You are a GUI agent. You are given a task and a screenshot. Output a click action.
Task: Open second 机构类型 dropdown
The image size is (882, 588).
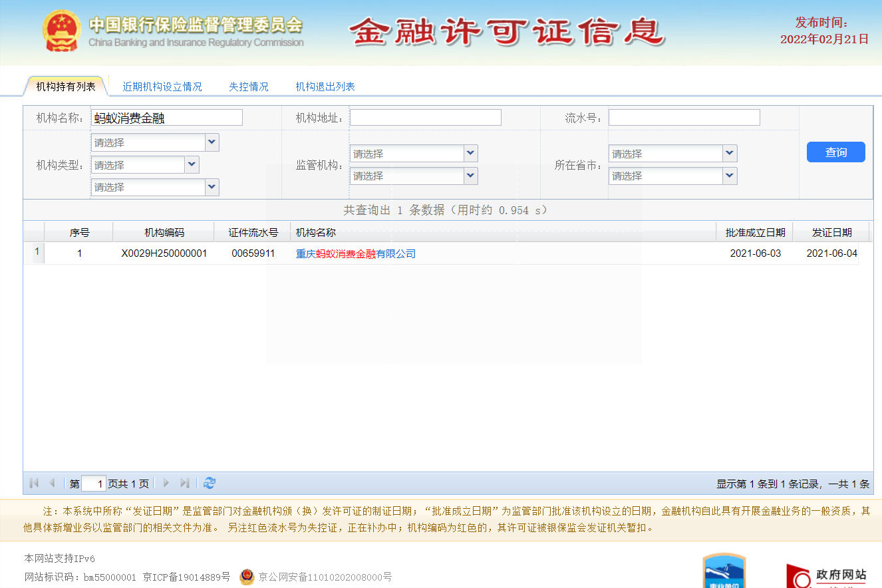pyautogui.click(x=192, y=165)
